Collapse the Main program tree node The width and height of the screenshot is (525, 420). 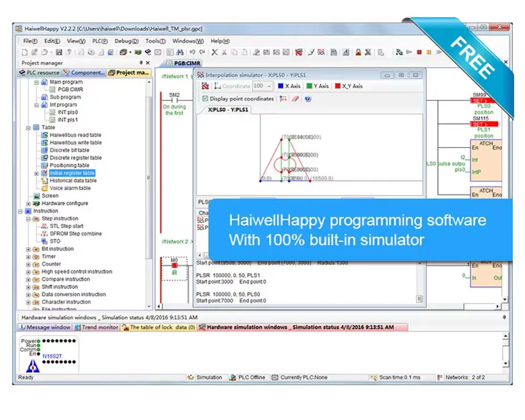[37, 82]
